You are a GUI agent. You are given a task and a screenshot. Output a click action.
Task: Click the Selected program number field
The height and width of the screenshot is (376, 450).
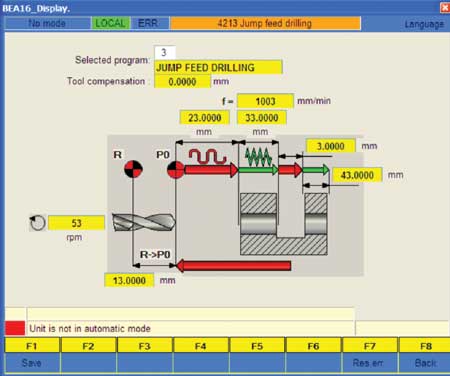[165, 52]
